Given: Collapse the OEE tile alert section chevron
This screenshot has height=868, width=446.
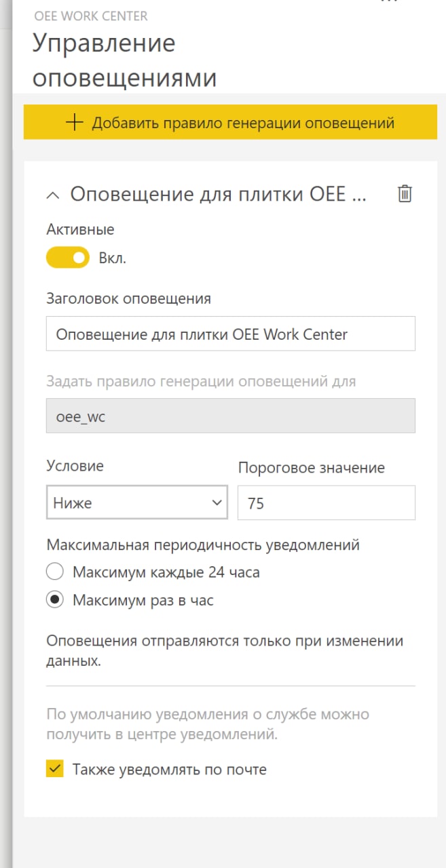Looking at the screenshot, I should 53,195.
